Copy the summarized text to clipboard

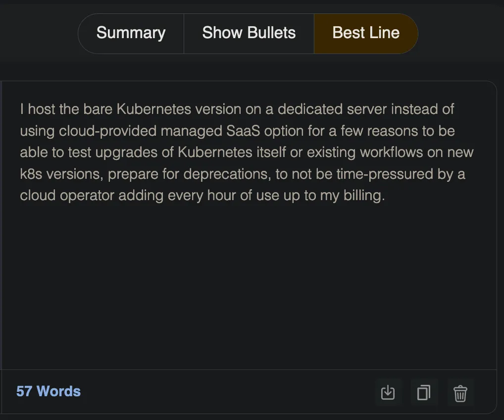424,392
